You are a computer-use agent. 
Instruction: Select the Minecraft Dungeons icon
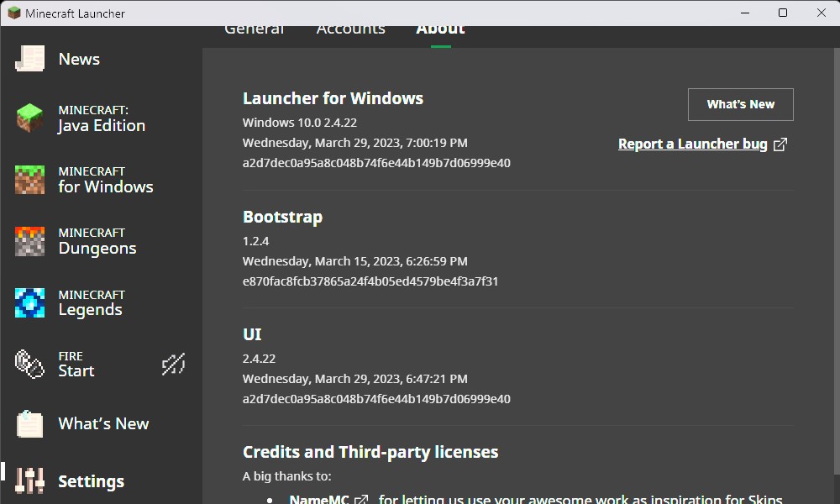tap(29, 241)
